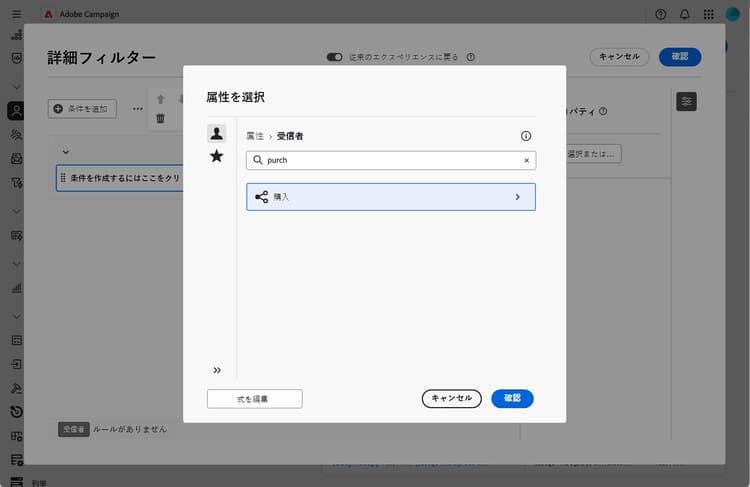This screenshot has height=487, width=750.
Task: Click the 条件を作成するにはここをクリ row
Action: pos(120,178)
